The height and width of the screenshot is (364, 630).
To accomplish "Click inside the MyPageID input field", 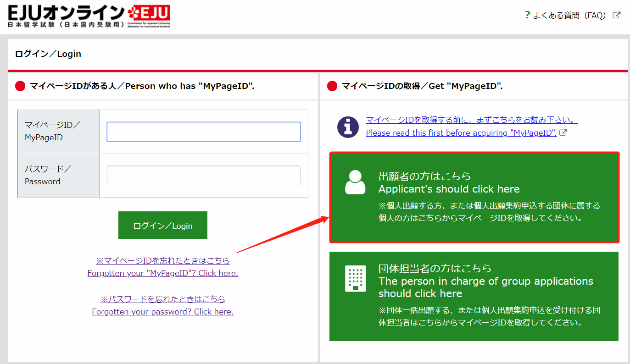I will [x=203, y=132].
